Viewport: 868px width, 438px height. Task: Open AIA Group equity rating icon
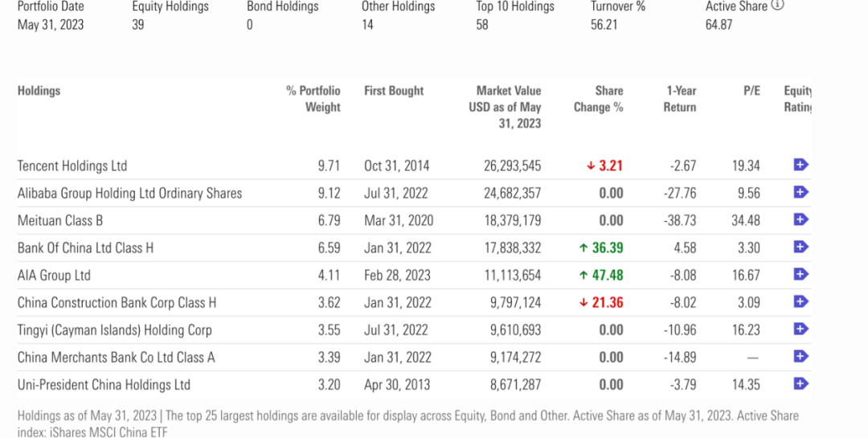(800, 275)
